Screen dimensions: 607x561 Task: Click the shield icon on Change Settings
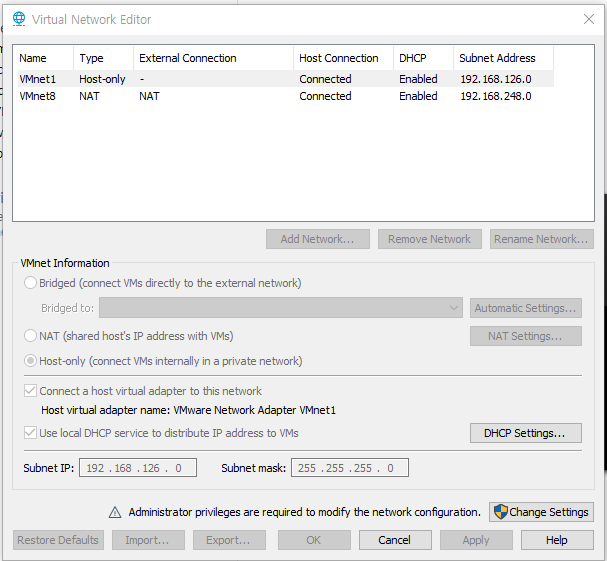pos(501,512)
